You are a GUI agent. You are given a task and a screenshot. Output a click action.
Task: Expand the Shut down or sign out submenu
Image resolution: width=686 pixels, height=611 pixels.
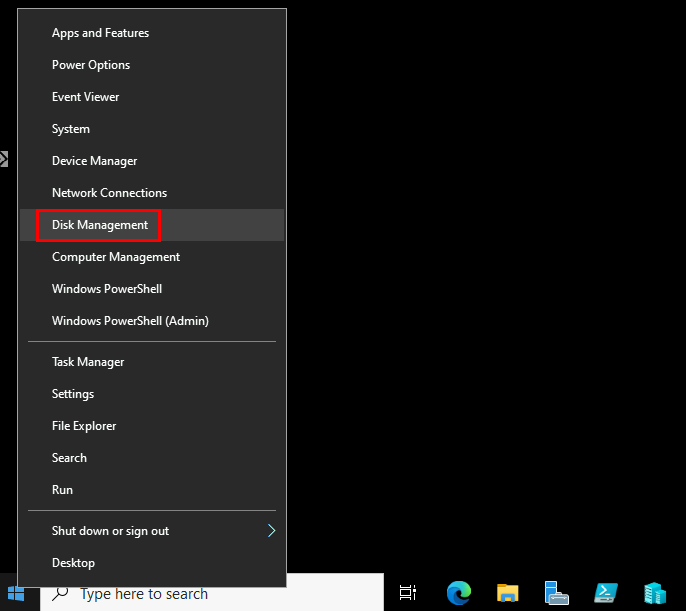(152, 531)
